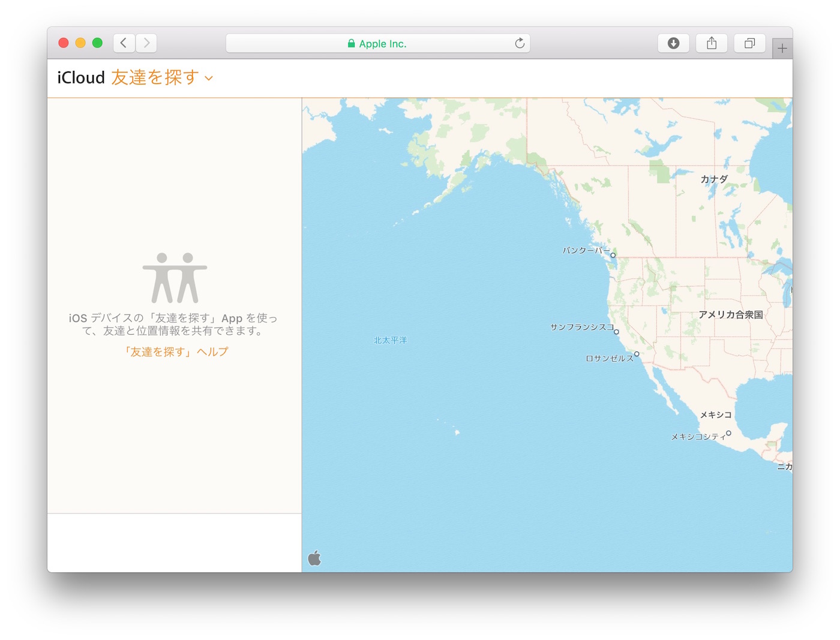Image resolution: width=840 pixels, height=640 pixels.
Task: Add a new tab with plus button
Action: 782,49
